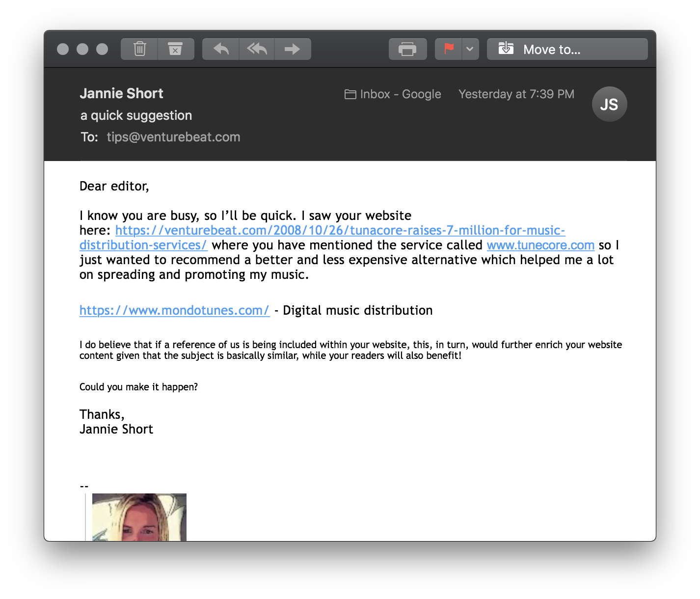Click the signature photo thumbnail
This screenshot has height=599, width=700.
point(139,517)
